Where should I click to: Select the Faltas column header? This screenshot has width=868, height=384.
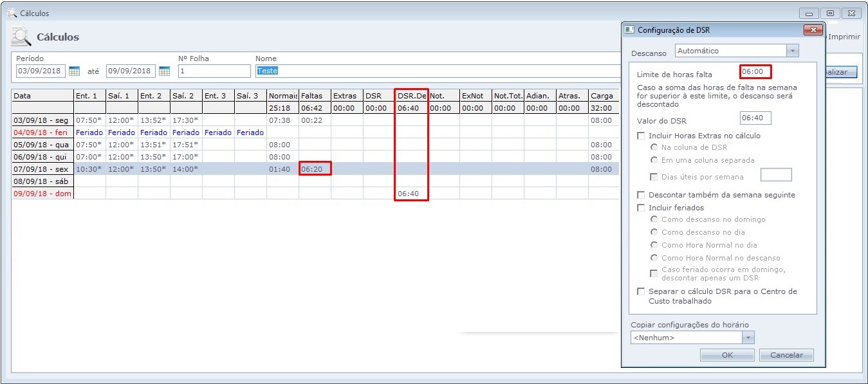coord(315,96)
